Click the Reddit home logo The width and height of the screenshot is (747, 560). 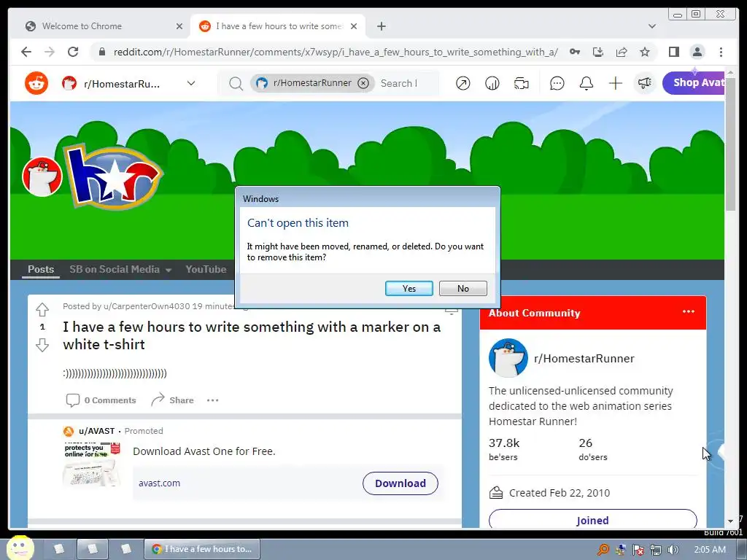[x=36, y=83]
